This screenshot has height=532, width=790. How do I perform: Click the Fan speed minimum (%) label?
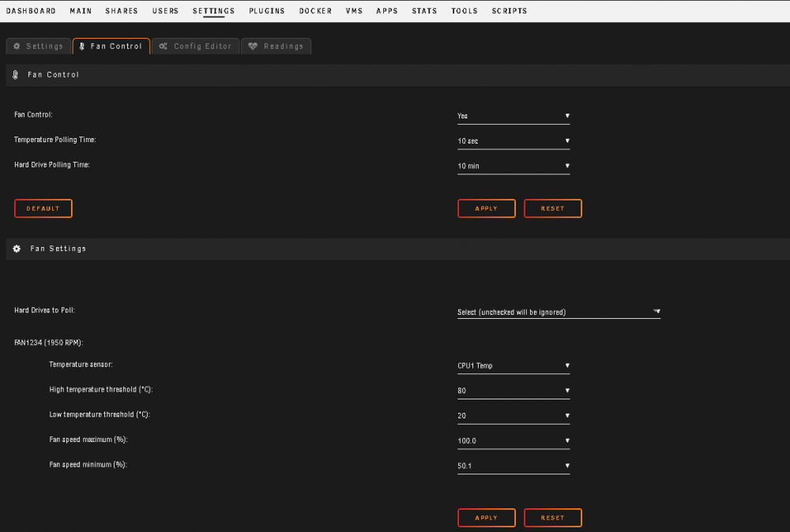88,465
